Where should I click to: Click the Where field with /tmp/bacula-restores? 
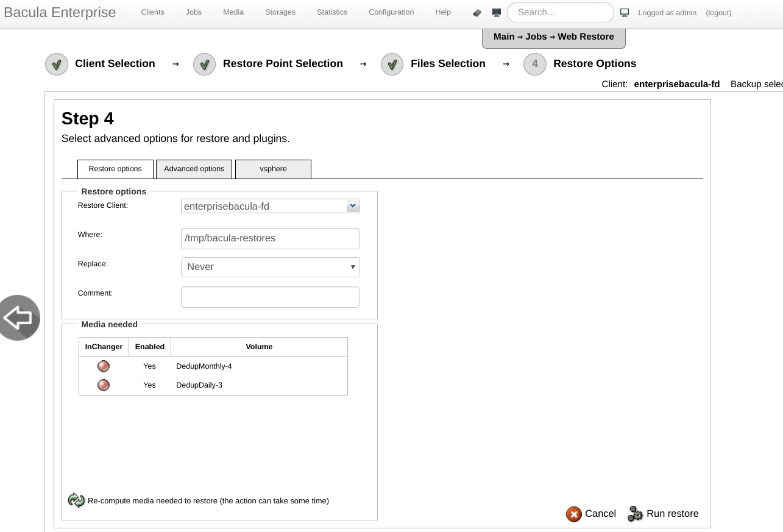[270, 238]
